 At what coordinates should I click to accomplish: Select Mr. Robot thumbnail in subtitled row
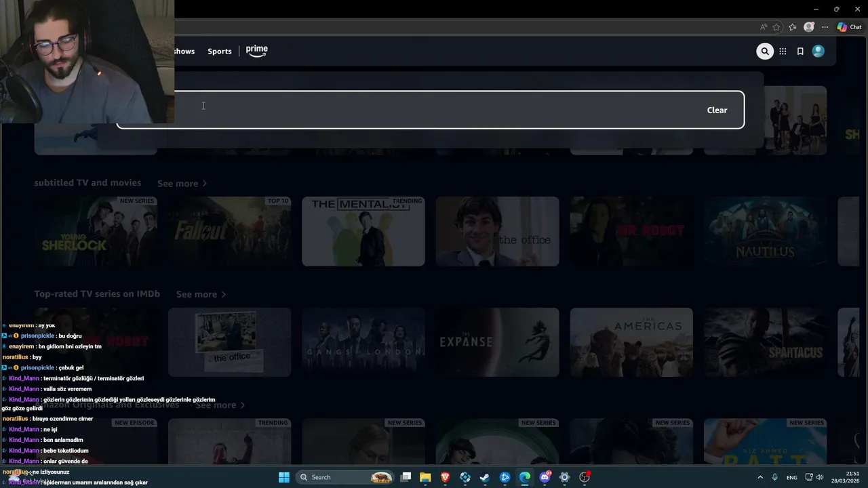coord(631,231)
